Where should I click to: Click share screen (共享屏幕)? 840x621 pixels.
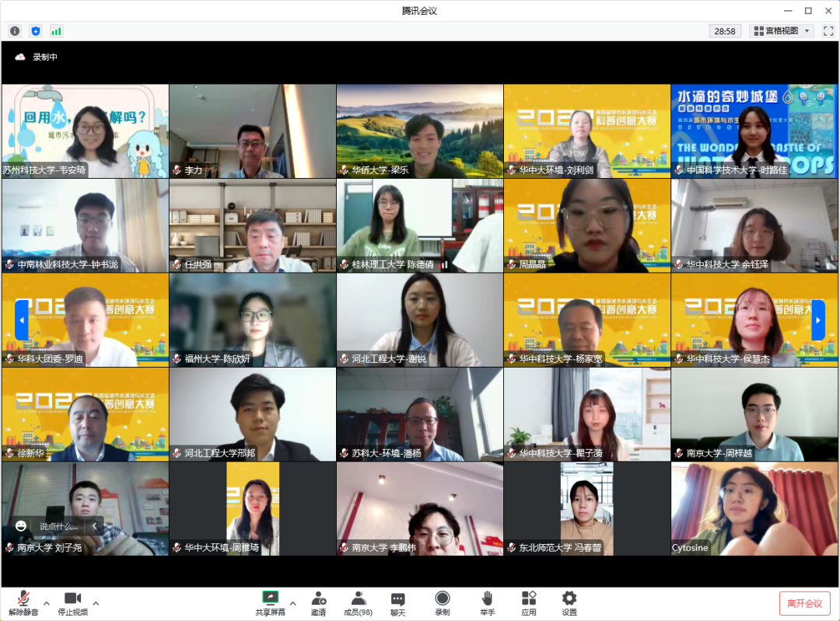point(270,602)
